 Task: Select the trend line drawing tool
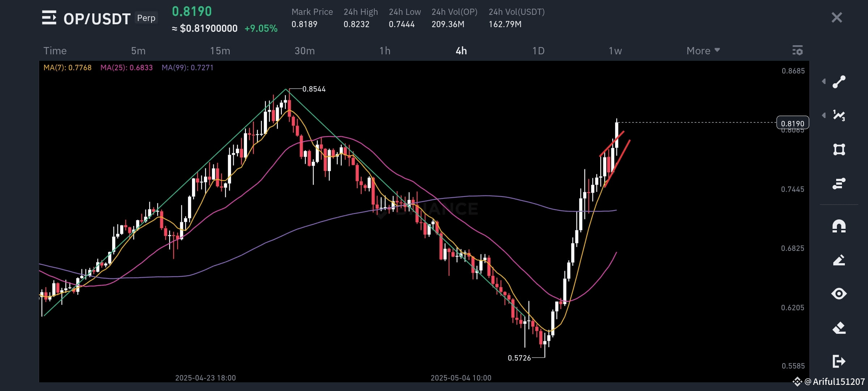840,81
